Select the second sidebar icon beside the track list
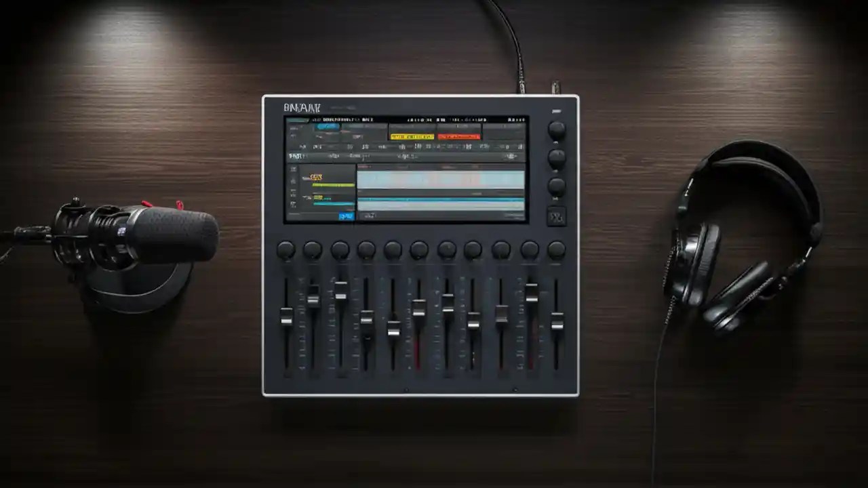Image resolution: width=868 pixels, height=488 pixels. 294,182
